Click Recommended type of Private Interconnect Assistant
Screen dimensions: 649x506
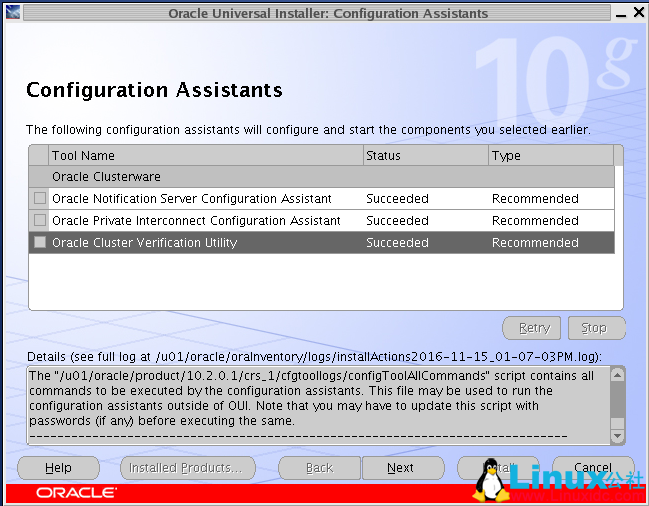click(x=535, y=221)
